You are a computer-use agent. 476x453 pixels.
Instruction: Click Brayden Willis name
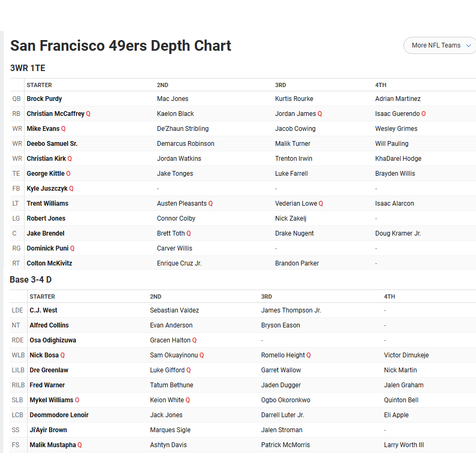(395, 174)
